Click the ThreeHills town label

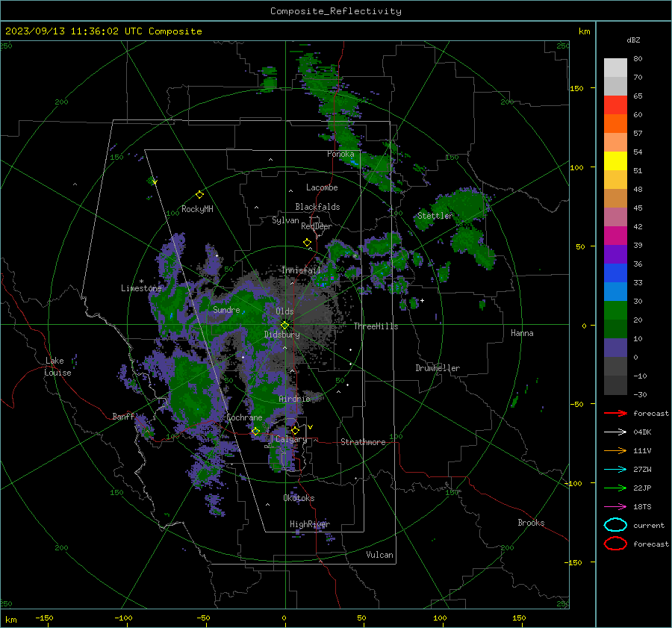click(376, 326)
